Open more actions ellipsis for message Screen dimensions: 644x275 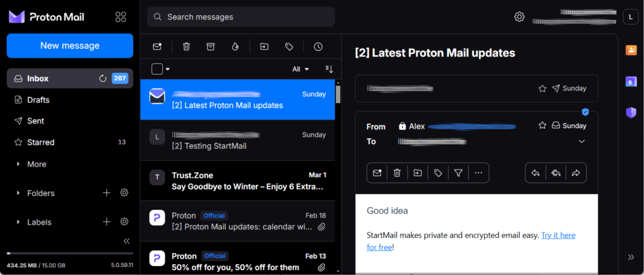point(478,173)
